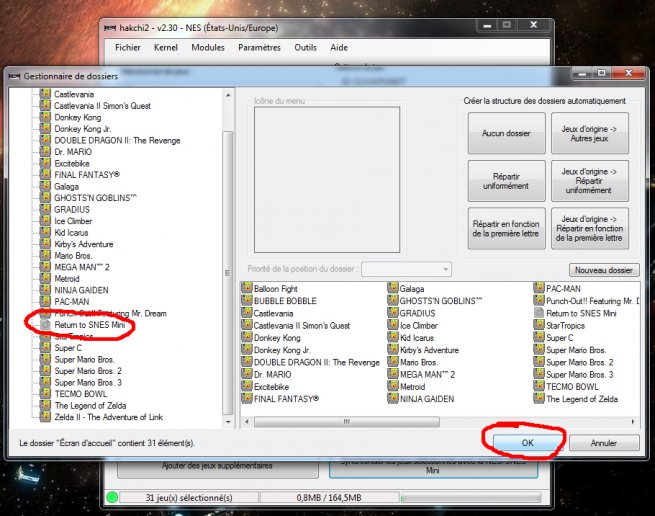This screenshot has height=516, width=655.
Task: Click the hakchi2 icon in Gestionnaire de dossiers title bar
Action: (15, 76)
